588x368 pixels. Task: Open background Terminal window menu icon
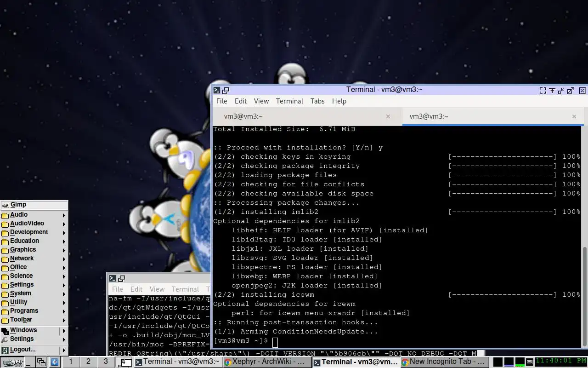(113, 278)
